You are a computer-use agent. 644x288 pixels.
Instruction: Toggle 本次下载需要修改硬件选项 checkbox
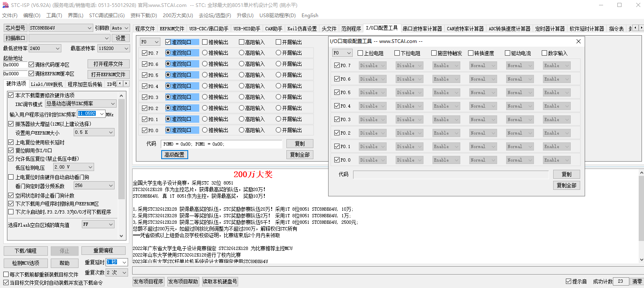pyautogui.click(x=41, y=95)
